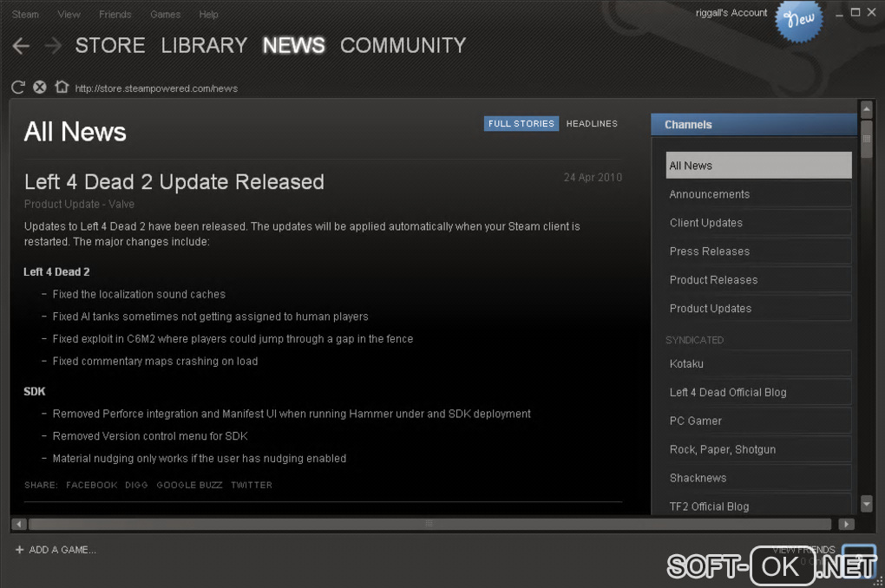Click the All News page heading

pyautogui.click(x=75, y=132)
